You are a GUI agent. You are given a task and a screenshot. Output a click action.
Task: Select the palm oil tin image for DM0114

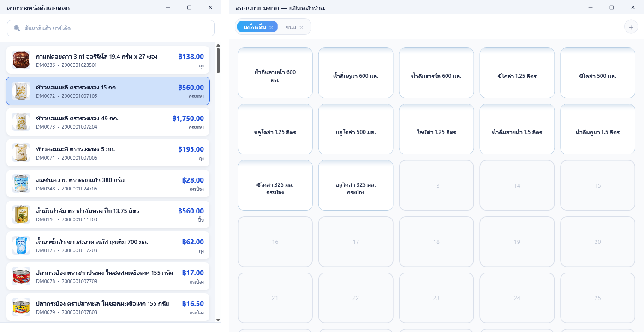tap(21, 214)
